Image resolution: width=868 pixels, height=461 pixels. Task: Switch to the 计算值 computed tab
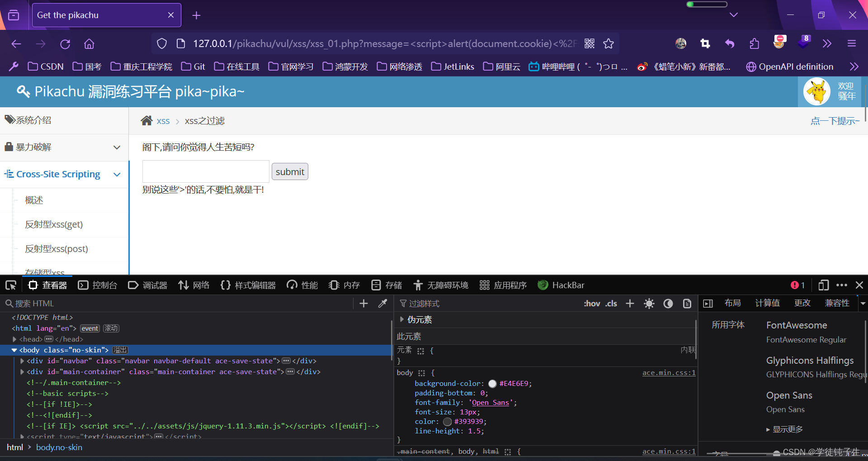[767, 303]
